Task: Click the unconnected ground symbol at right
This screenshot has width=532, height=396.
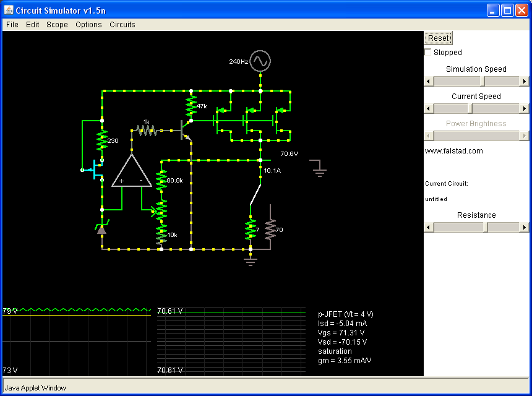Action: coord(319,168)
